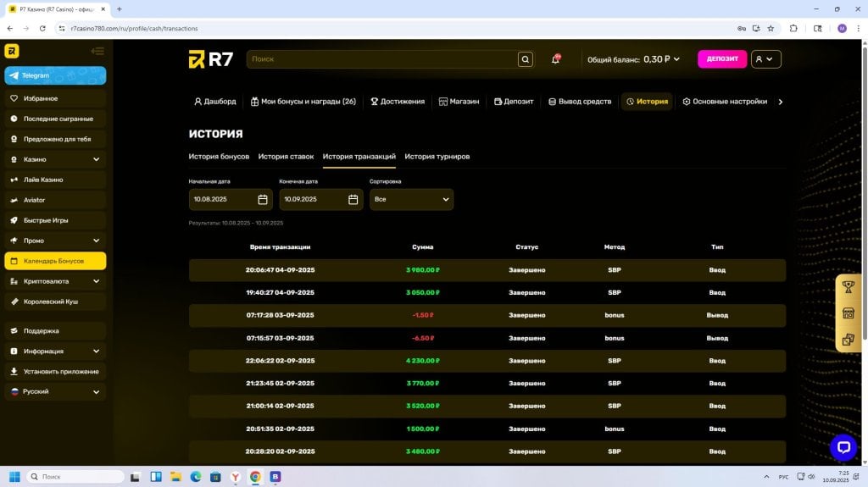Show hidden system tray icons

[x=766, y=477]
